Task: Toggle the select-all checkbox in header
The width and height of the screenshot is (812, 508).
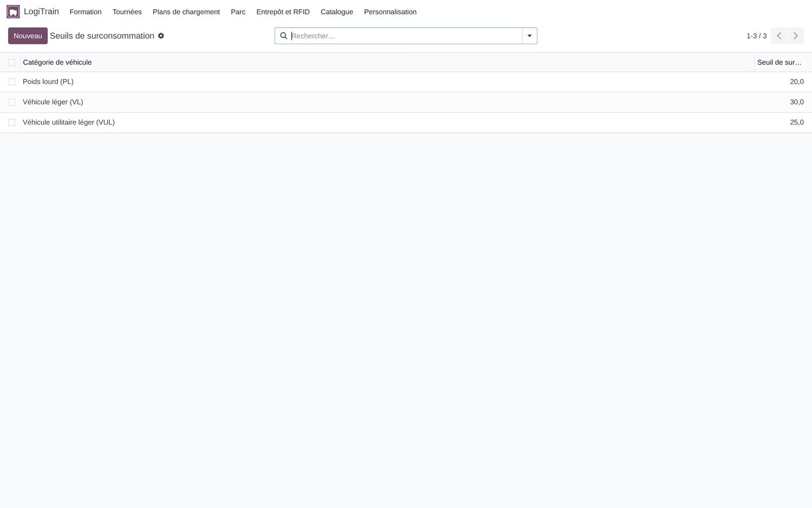Action: pyautogui.click(x=11, y=62)
